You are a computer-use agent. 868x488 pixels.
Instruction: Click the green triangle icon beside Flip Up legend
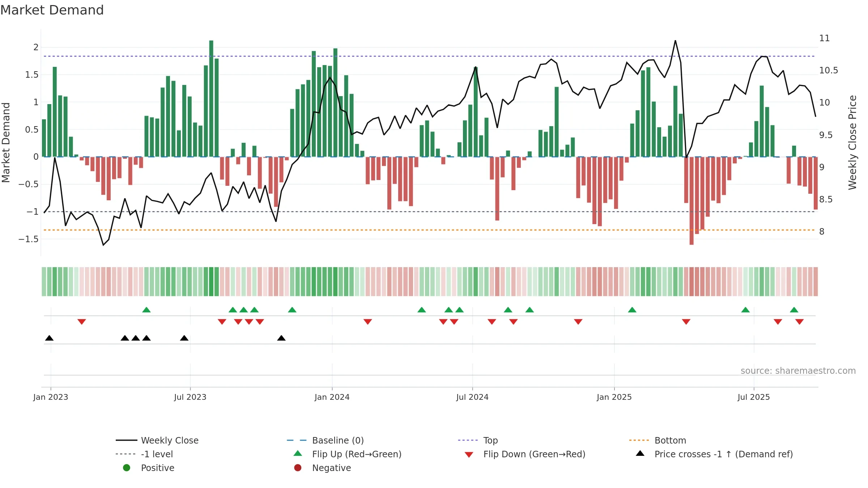click(298, 453)
